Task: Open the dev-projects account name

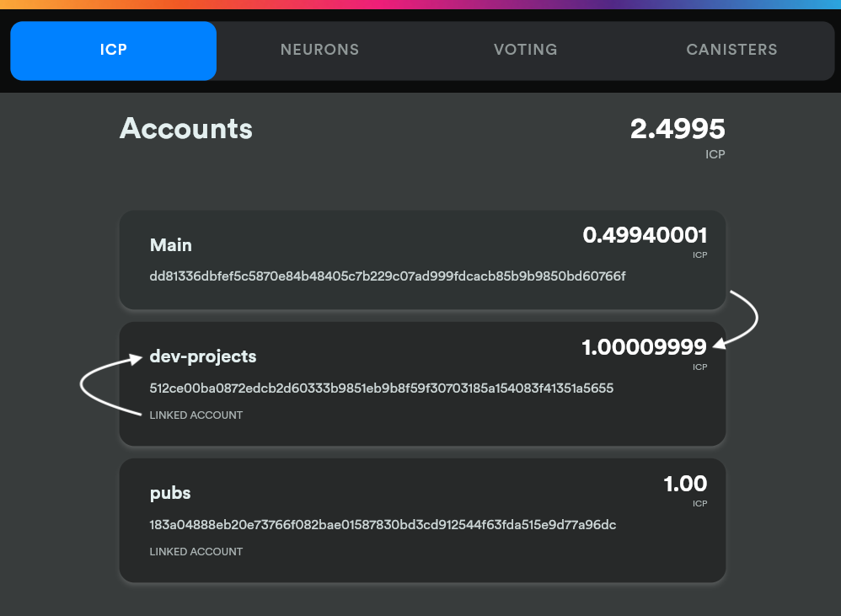Action: point(203,356)
